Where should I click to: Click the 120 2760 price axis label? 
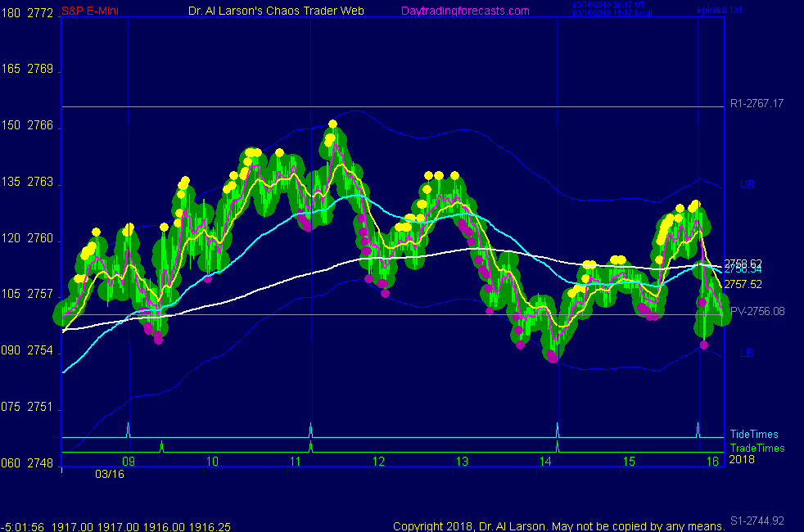[27, 238]
